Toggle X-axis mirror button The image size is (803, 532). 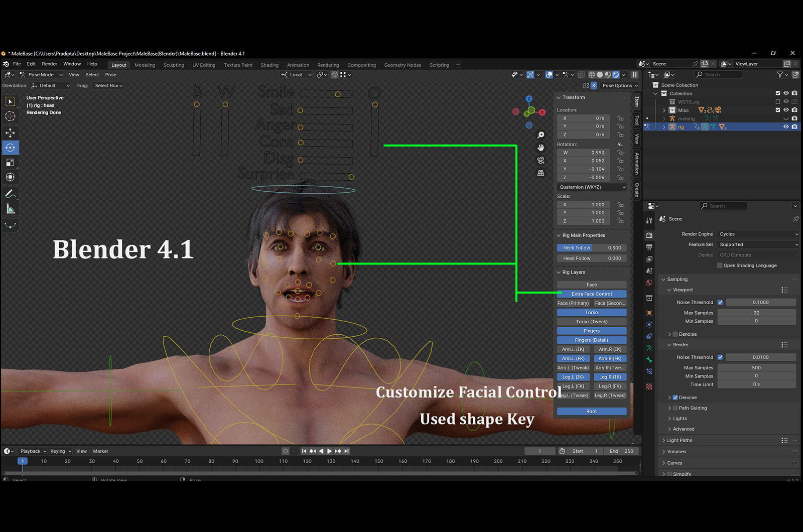(x=594, y=86)
